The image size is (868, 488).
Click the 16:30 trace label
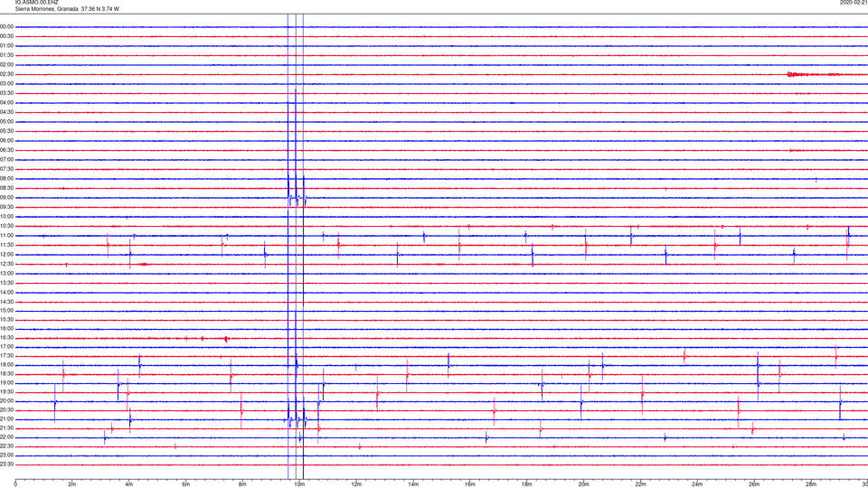(7, 337)
